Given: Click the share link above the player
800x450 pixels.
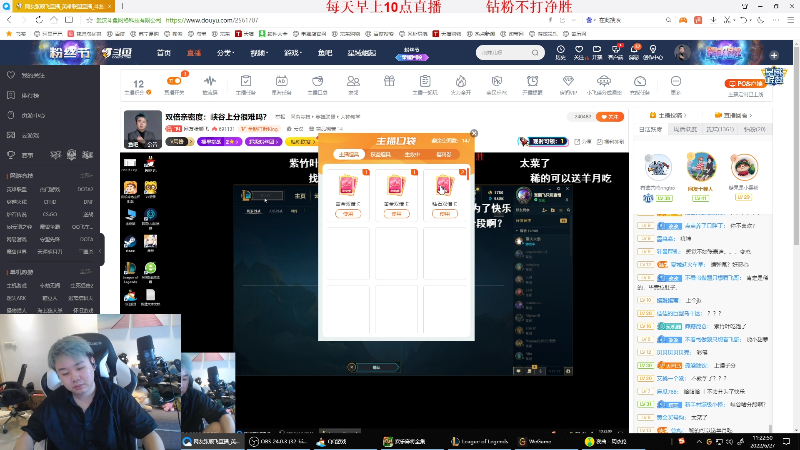Looking at the screenshot, I should point(582,142).
